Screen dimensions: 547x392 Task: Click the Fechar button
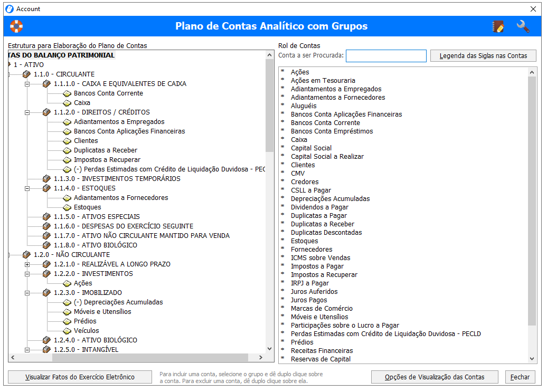click(520, 377)
